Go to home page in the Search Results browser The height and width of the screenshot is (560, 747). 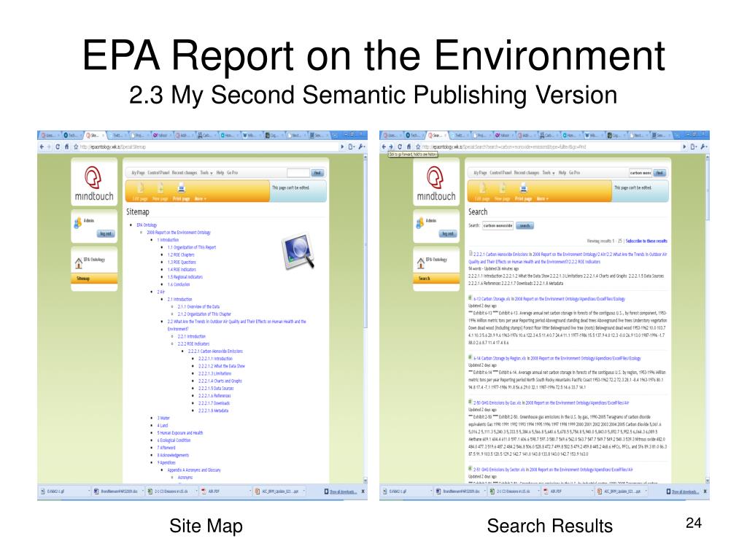click(409, 147)
